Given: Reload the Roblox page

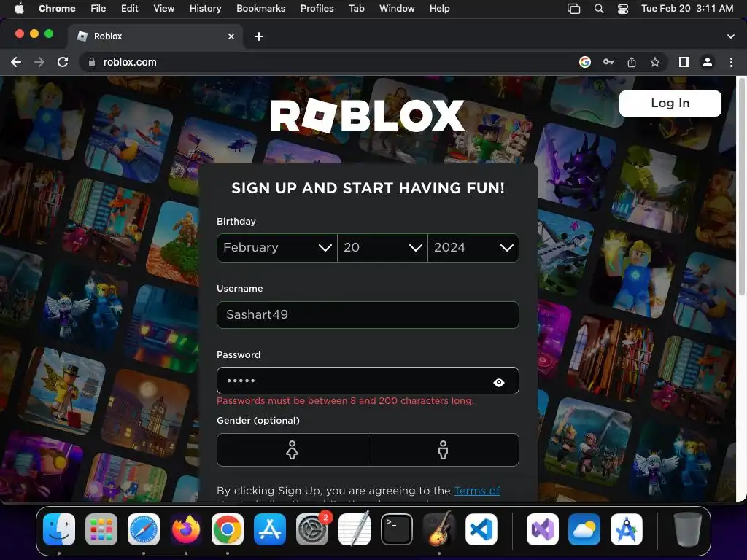Looking at the screenshot, I should coord(63,62).
